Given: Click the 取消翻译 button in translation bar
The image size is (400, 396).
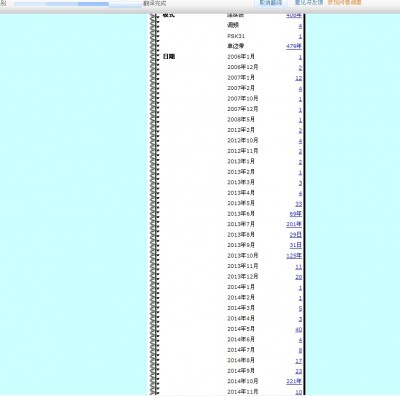Looking at the screenshot, I should tap(271, 3).
